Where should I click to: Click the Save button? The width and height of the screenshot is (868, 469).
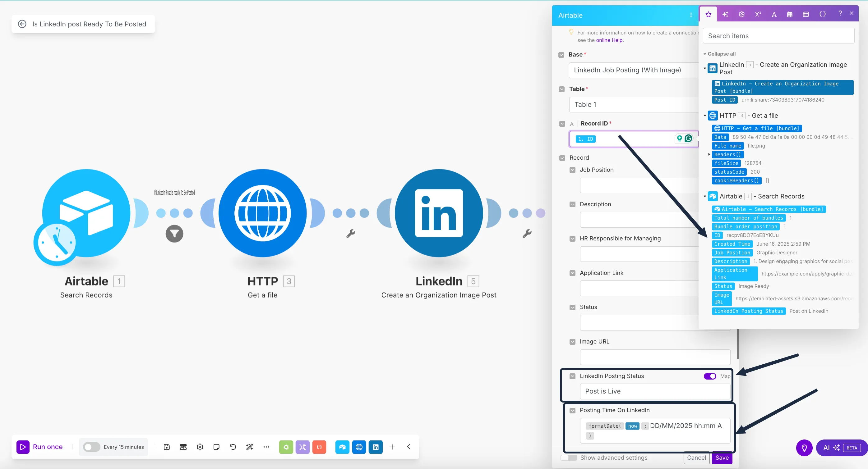tap(722, 458)
